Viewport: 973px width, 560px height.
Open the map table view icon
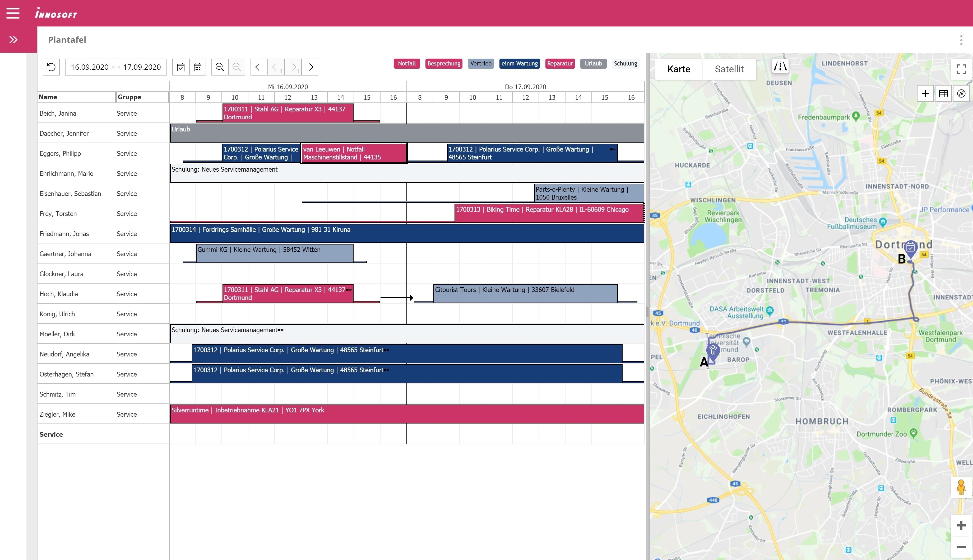click(943, 93)
